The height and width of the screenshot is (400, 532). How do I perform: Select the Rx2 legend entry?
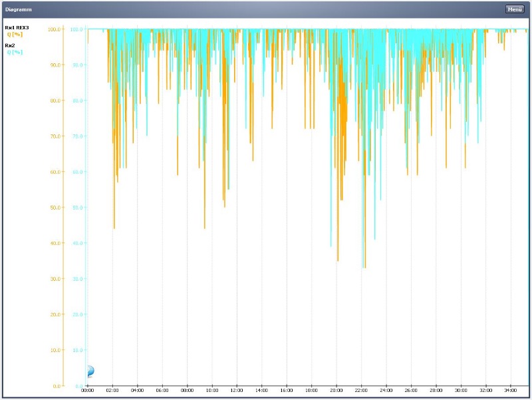point(10,45)
